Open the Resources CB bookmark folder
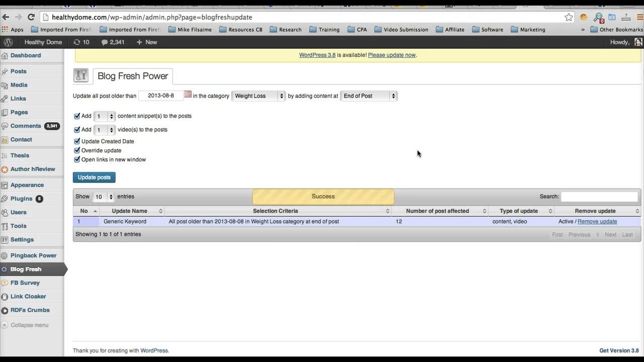Image resolution: width=644 pixels, height=362 pixels. (x=240, y=30)
